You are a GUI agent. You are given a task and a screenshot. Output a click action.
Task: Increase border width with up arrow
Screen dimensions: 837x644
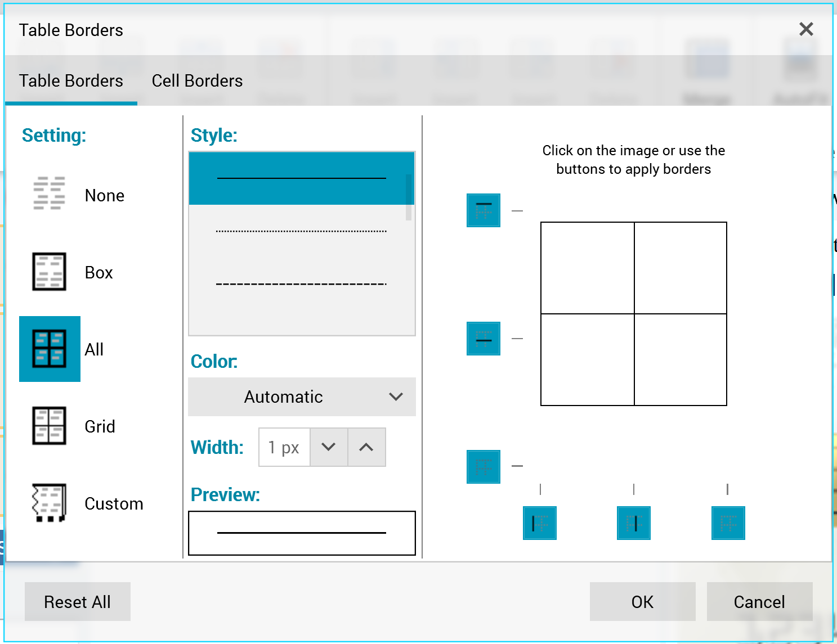(366, 447)
